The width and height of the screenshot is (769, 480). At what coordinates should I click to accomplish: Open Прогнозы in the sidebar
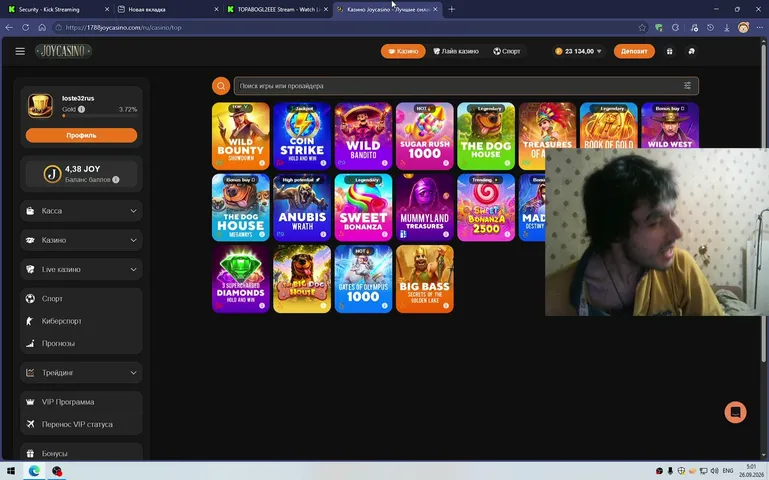click(x=81, y=344)
